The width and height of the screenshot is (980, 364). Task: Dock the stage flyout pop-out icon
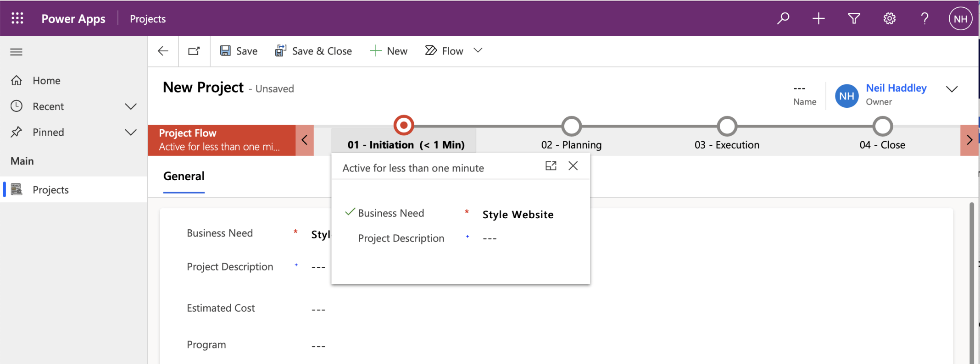(x=551, y=166)
